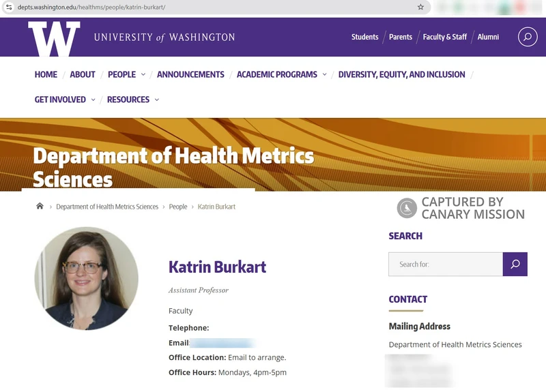Open RESOURCES menu item
This screenshot has width=546, height=392.
point(128,100)
